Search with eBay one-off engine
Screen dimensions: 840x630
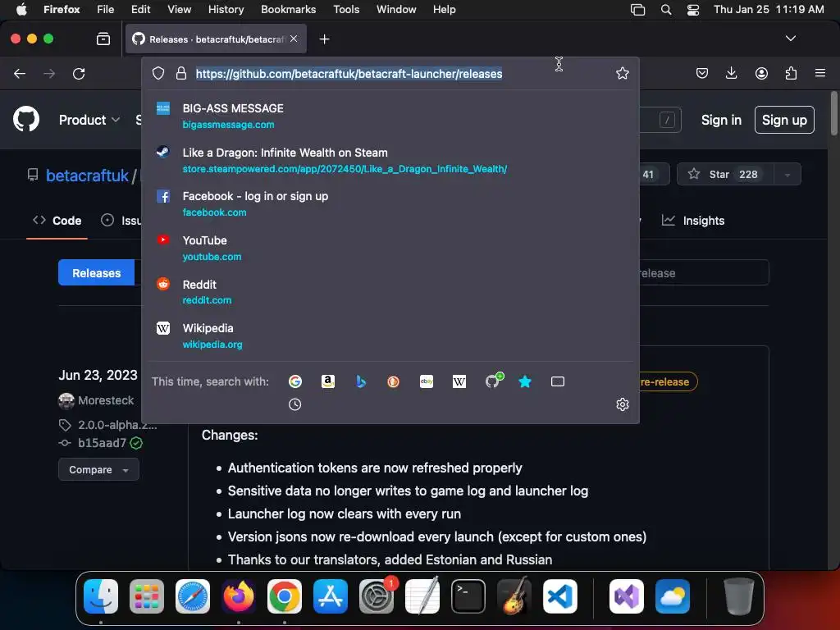(427, 381)
